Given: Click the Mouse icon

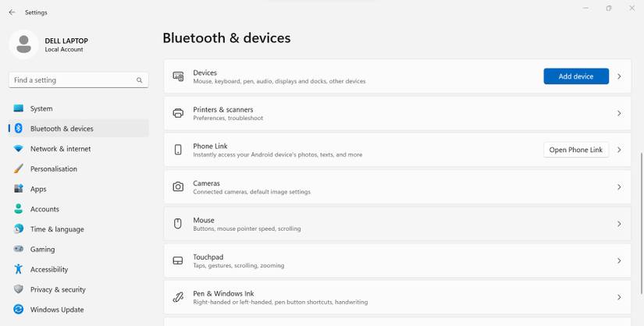Looking at the screenshot, I should 178,224.
